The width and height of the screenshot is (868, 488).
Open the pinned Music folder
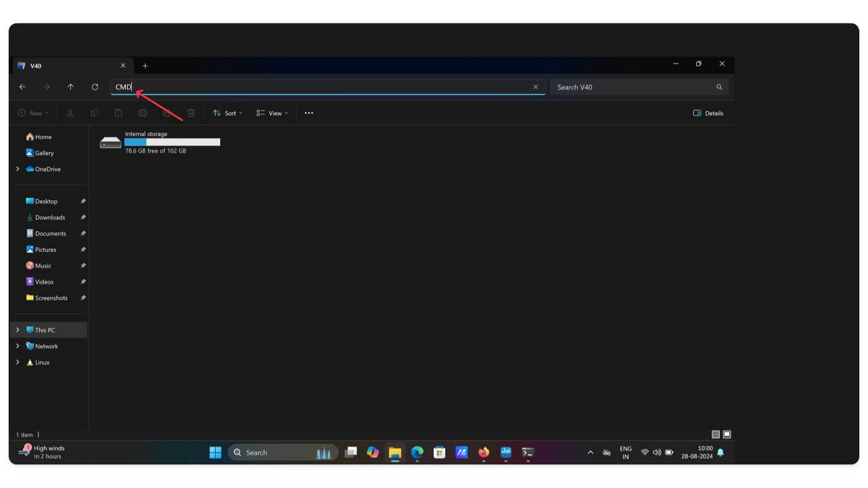[x=38, y=266]
